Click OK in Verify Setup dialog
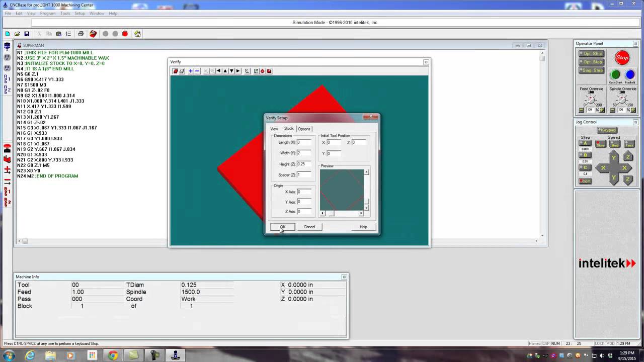The image size is (644, 362). pos(283,227)
